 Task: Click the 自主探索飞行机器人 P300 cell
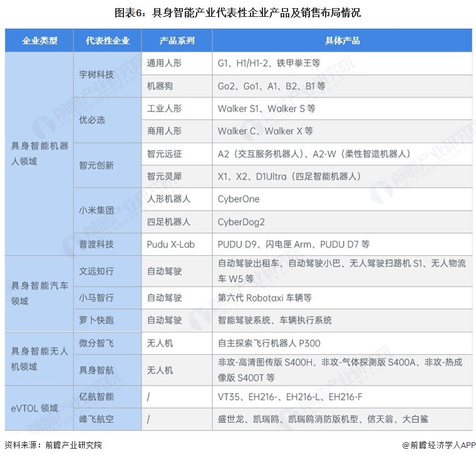point(342,343)
